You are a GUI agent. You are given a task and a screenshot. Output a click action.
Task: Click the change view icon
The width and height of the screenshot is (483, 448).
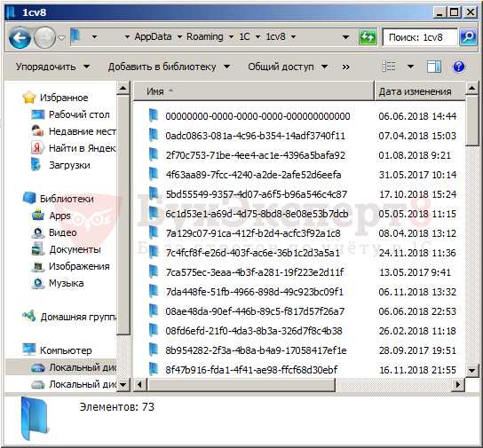[389, 67]
